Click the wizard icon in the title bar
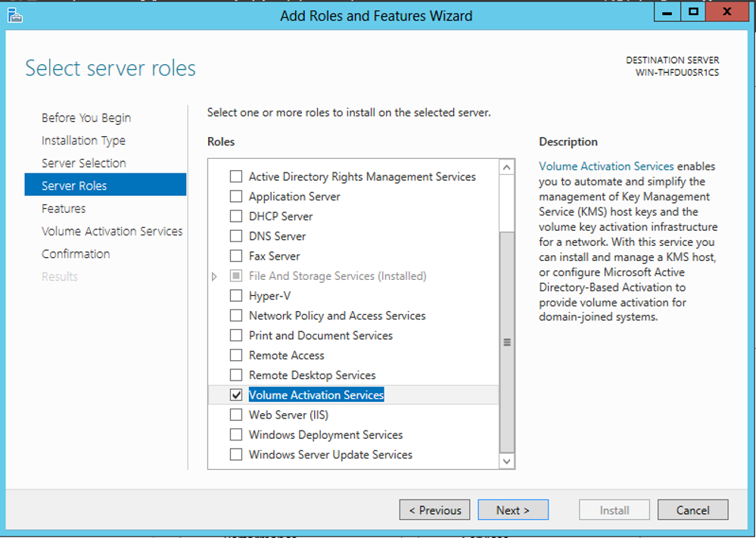756x538 pixels. click(x=15, y=15)
